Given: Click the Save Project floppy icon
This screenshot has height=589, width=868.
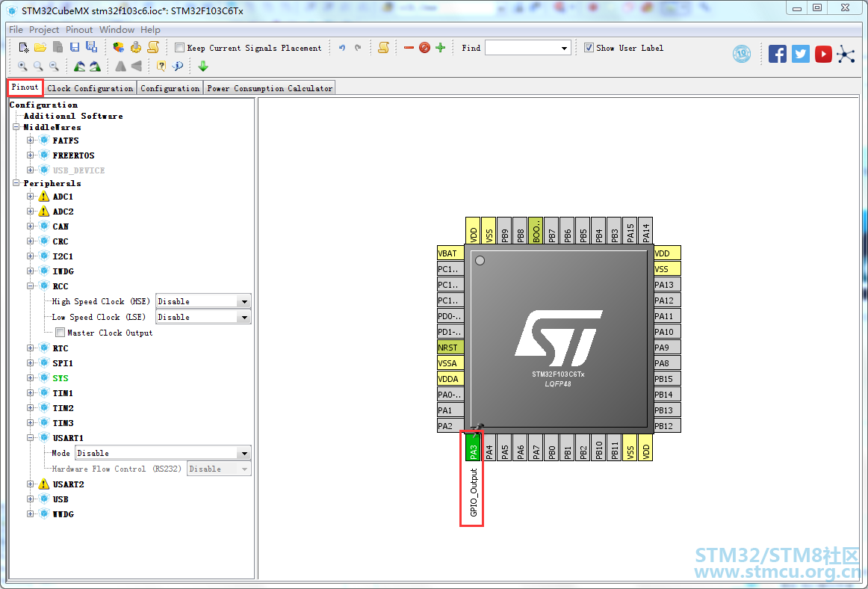Looking at the screenshot, I should [75, 48].
